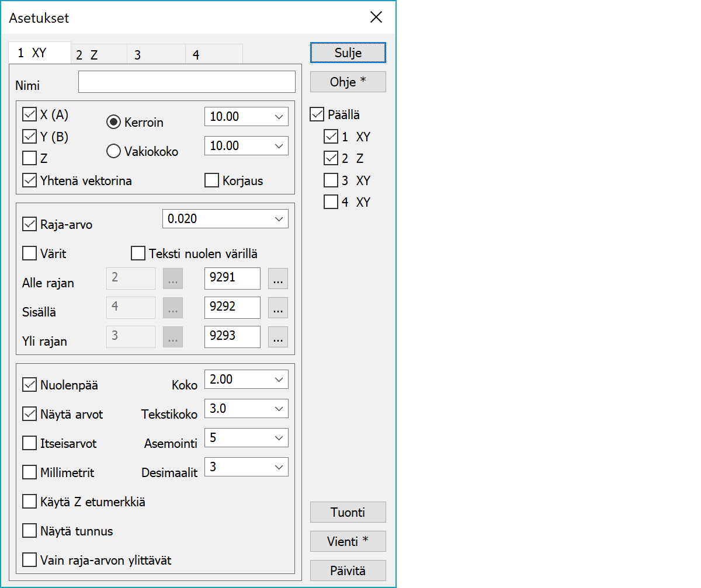Click the Nimi text field
The height and width of the screenshot is (588, 701).
click(186, 82)
